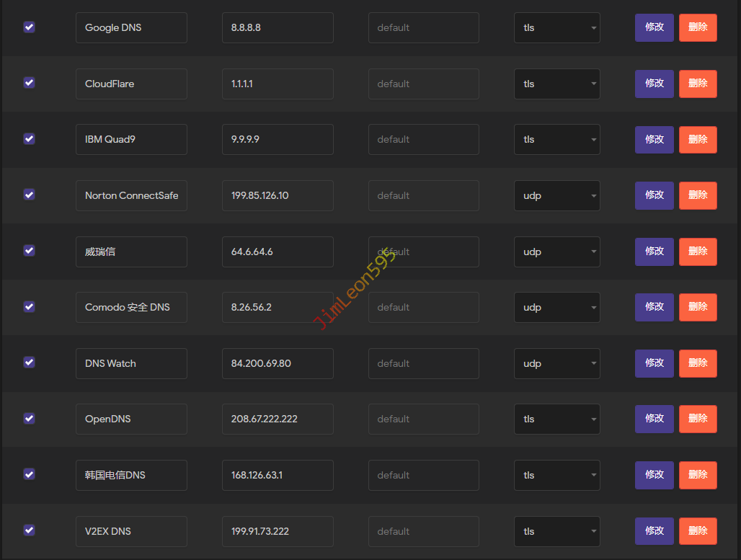
Task: Expand the protocol dropdown for 威瑞信
Action: tap(556, 252)
